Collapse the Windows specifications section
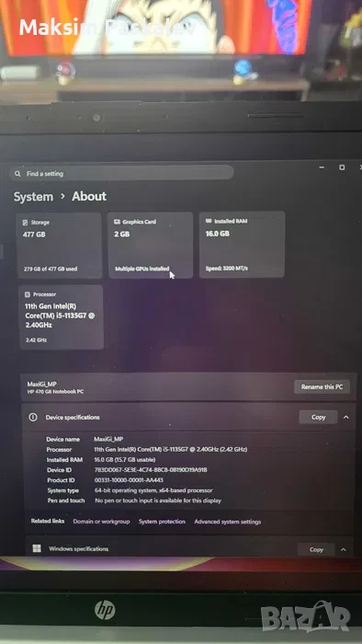Screen dimensions: 362x644 tap(344, 549)
